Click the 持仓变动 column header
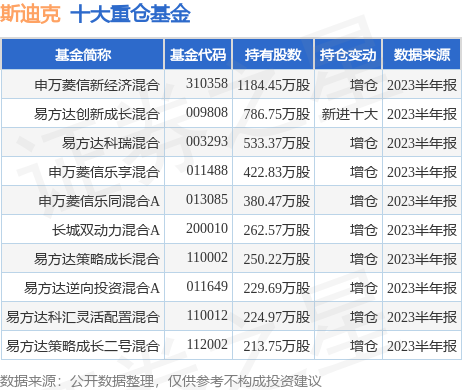 (x=348, y=54)
